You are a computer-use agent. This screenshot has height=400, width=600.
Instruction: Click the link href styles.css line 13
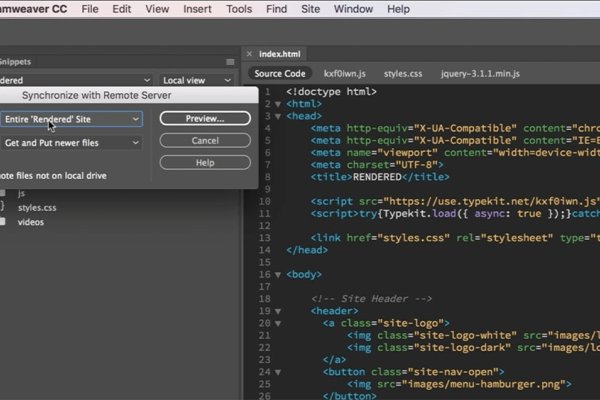[x=455, y=238]
